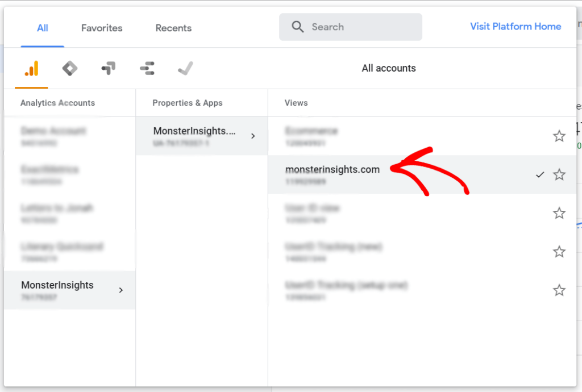Click the sliders-style platform icon

coord(147,68)
